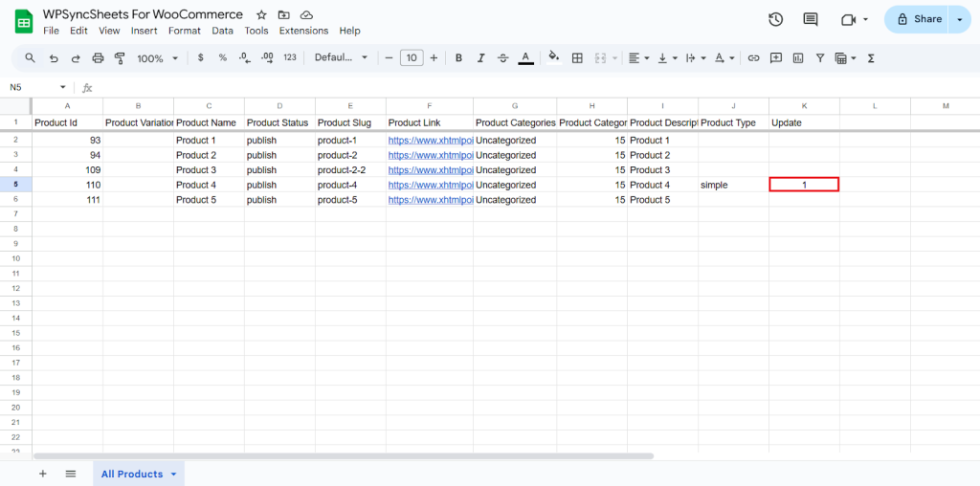Increase font size plus button

click(x=434, y=58)
